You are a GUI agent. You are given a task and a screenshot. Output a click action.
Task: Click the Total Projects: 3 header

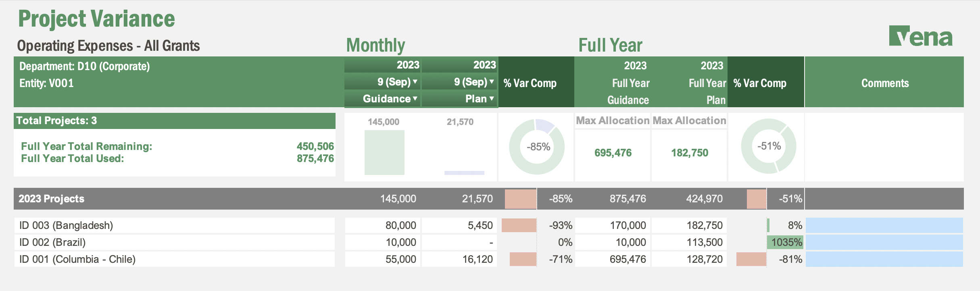click(56, 121)
